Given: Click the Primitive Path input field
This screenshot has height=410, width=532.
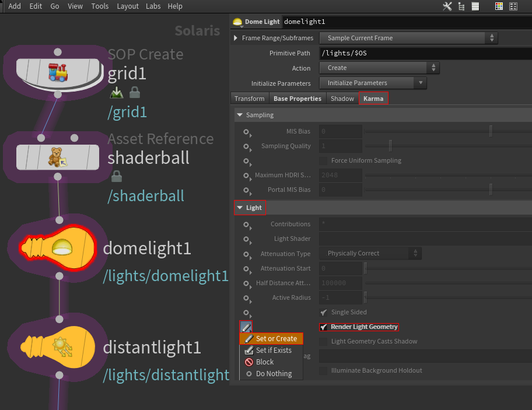Looking at the screenshot, I should pos(425,53).
